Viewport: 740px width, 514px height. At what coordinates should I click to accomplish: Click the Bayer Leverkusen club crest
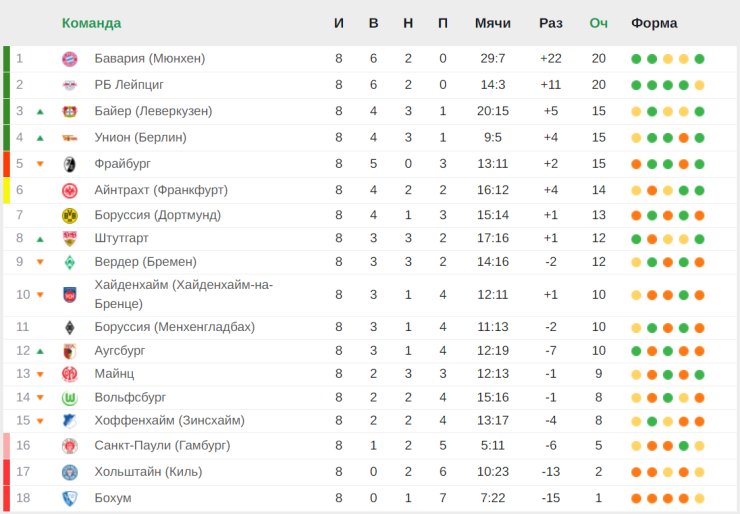coord(70,111)
